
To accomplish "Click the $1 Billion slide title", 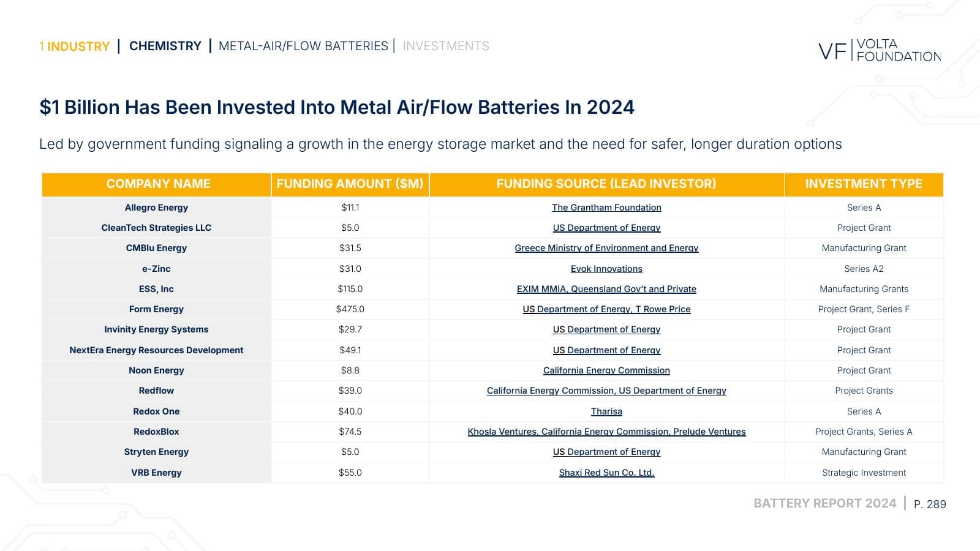I will [337, 107].
